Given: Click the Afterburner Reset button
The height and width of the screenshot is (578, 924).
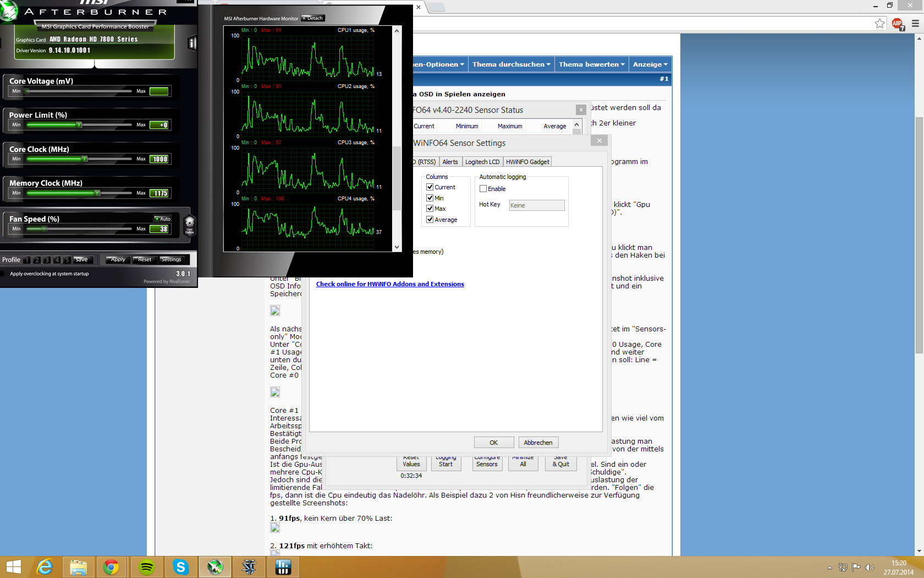Looking at the screenshot, I should click(144, 260).
